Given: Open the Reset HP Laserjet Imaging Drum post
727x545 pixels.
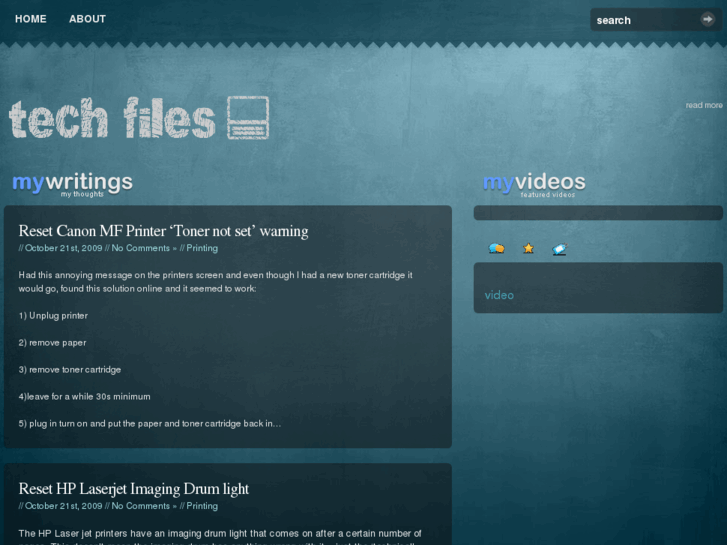Looking at the screenshot, I should coord(134,489).
